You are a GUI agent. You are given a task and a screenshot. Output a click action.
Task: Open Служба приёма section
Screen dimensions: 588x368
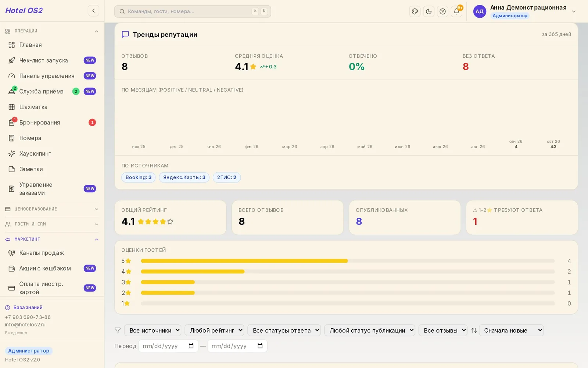click(52, 91)
